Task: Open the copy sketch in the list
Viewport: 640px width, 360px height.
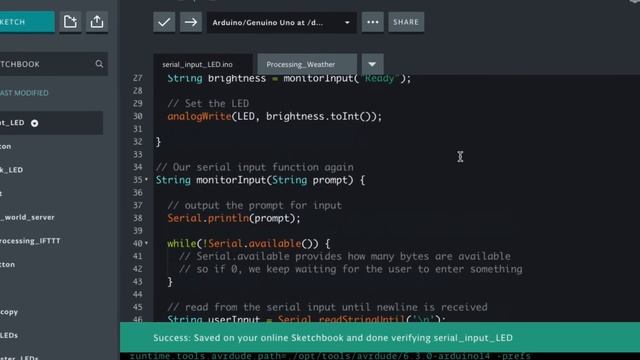Action: (x=9, y=312)
